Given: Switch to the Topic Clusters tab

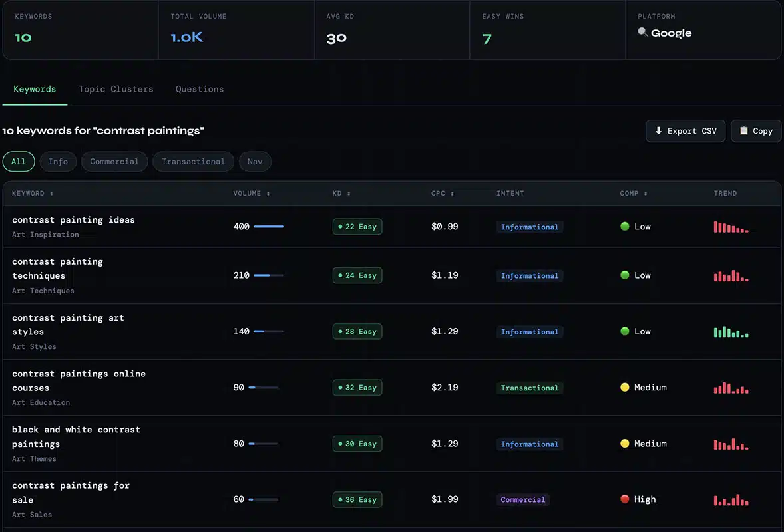Looking at the screenshot, I should (116, 89).
